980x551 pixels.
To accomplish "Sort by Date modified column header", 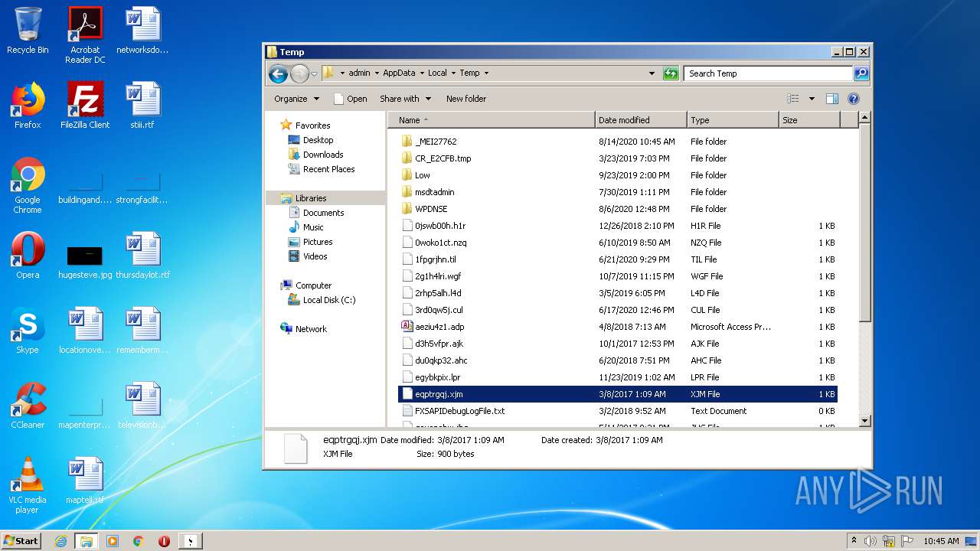I will click(x=641, y=120).
